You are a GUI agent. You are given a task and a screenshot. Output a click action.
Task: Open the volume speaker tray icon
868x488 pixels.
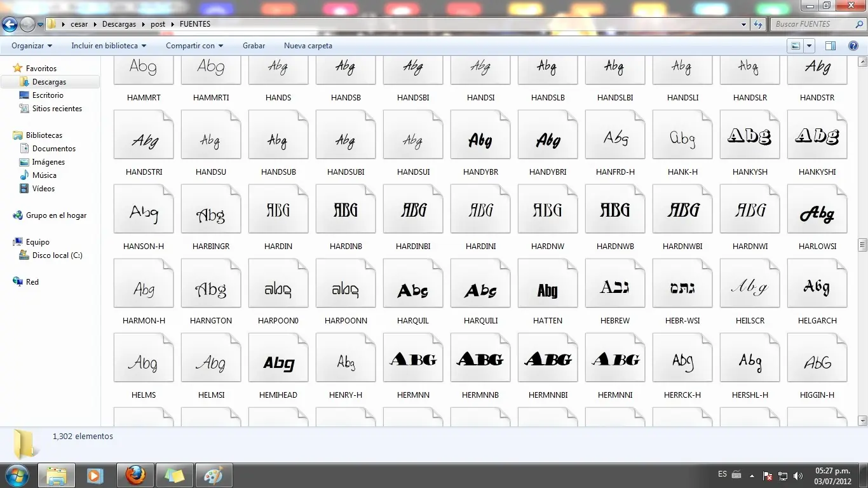click(797, 475)
